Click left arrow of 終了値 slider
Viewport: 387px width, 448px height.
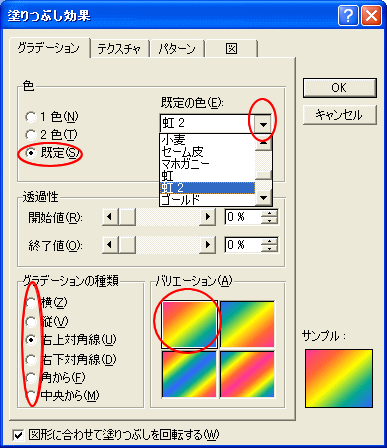point(110,245)
